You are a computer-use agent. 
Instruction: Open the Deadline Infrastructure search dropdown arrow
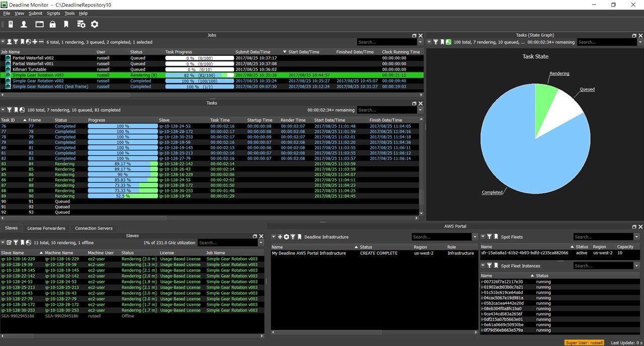[475, 237]
